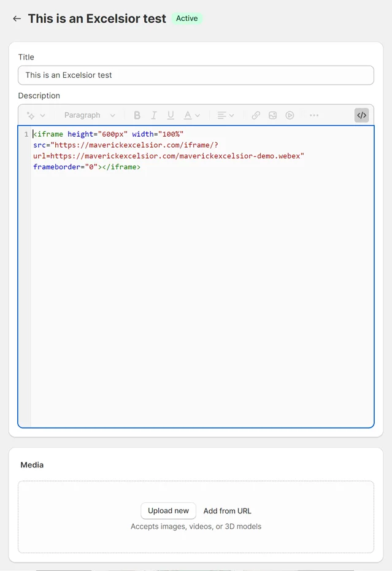Screen dimensions: 392x571
Task: Click the Add from URL link
Action: click(228, 511)
